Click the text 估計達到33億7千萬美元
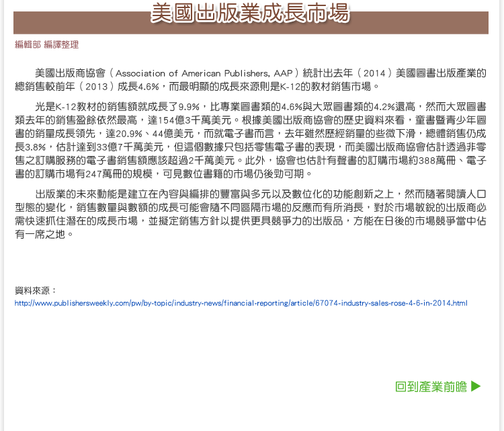The width and height of the screenshot is (504, 431). [x=110, y=147]
